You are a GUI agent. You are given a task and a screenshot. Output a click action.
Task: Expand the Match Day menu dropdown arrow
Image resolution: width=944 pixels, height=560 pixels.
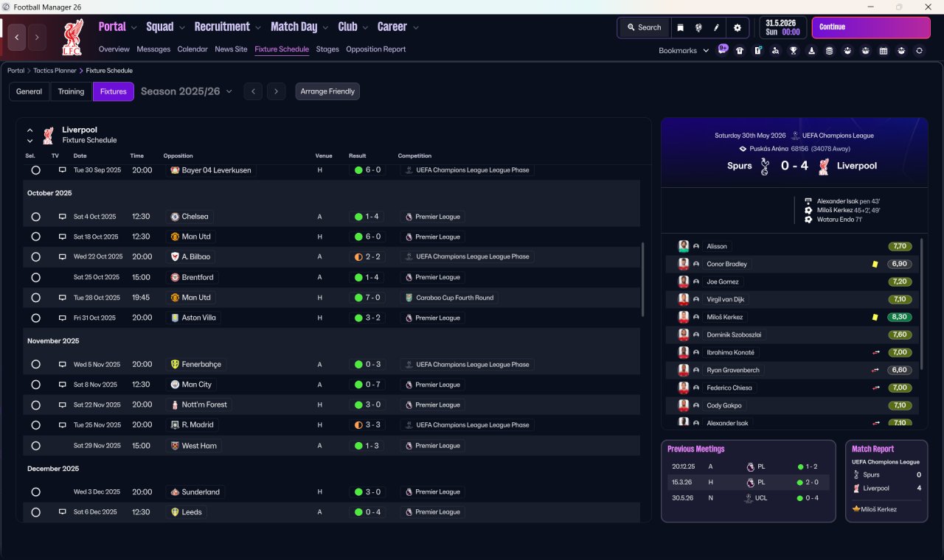click(x=325, y=28)
